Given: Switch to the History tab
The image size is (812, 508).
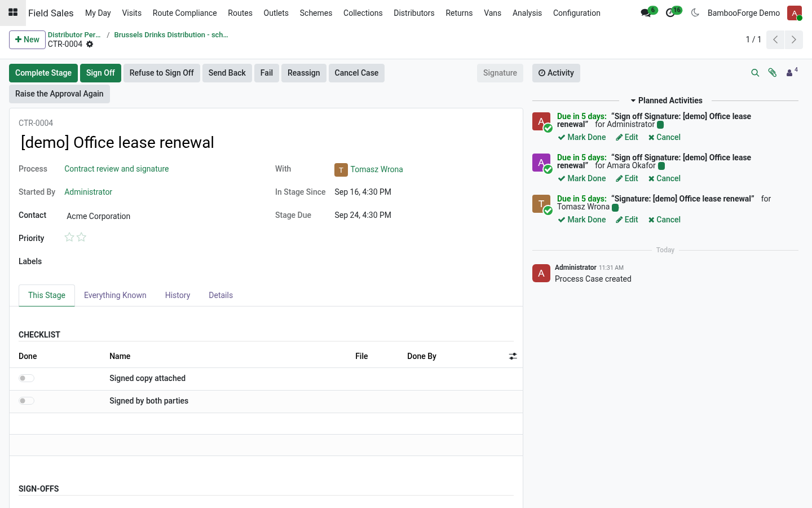Looking at the screenshot, I should [178, 295].
